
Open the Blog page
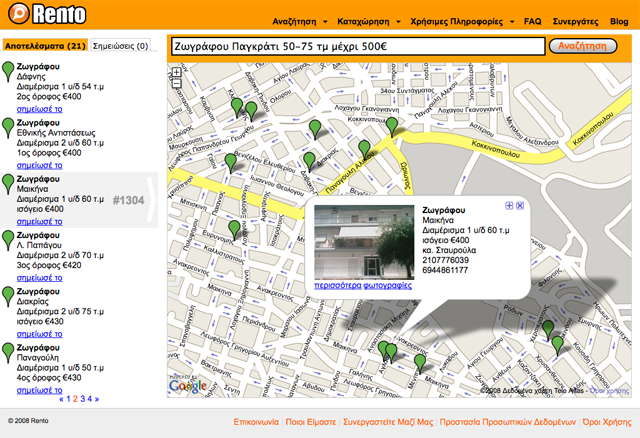point(619,22)
